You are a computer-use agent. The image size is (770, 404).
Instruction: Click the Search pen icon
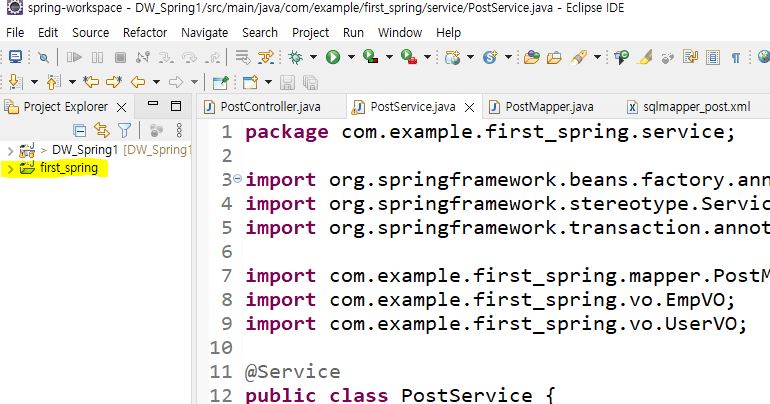[x=578, y=57]
